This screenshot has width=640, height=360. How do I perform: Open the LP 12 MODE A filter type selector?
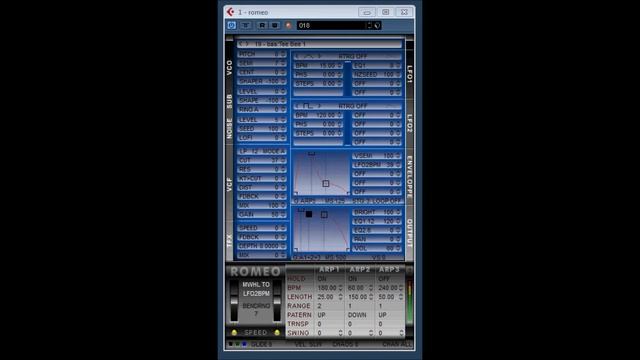click(262, 151)
